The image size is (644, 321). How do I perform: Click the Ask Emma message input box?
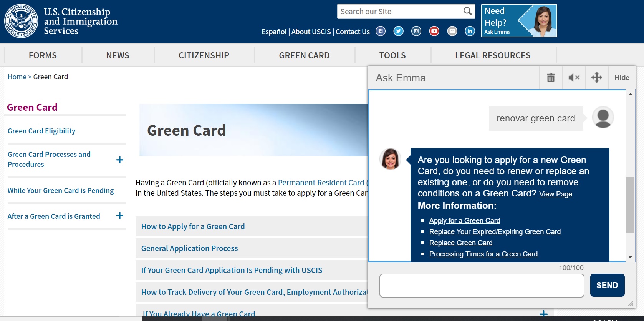click(482, 286)
